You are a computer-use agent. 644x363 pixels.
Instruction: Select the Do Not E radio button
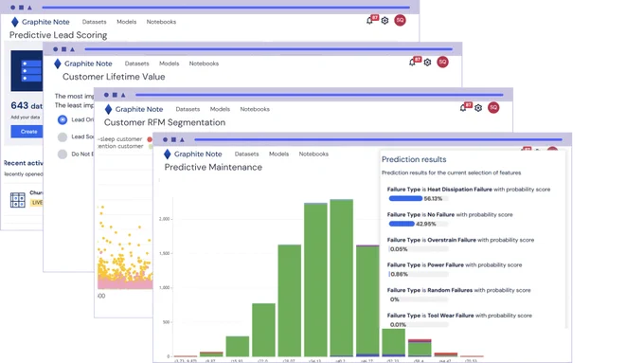(x=63, y=154)
